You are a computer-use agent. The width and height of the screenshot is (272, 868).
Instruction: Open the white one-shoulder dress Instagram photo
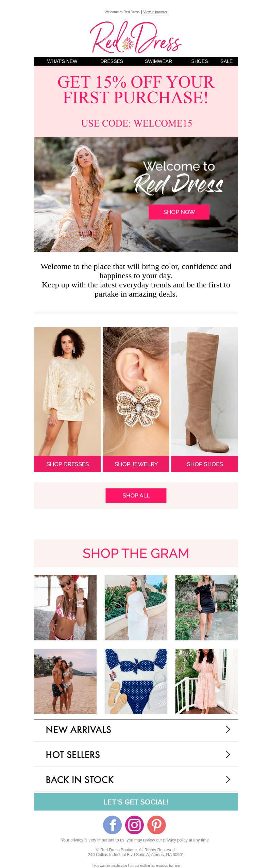(x=136, y=607)
